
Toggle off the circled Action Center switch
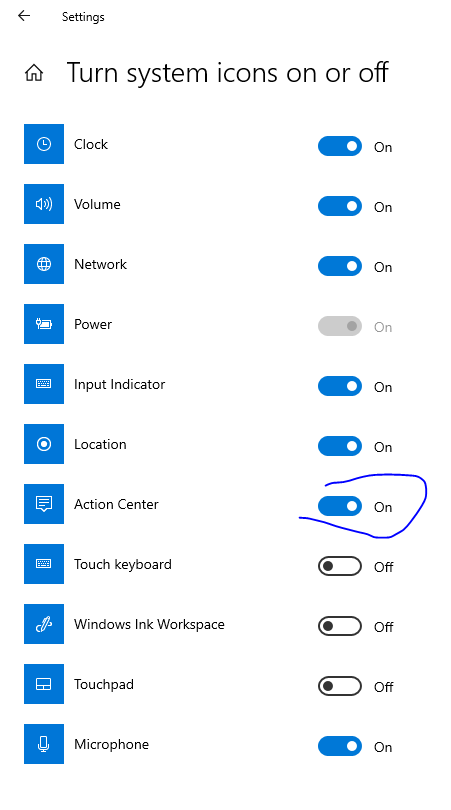[x=340, y=506]
